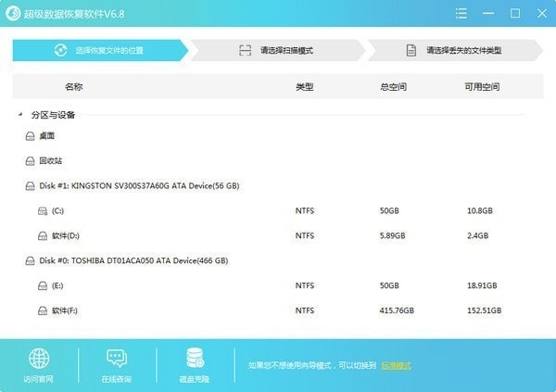Click the document icon in third step

pyautogui.click(x=411, y=50)
